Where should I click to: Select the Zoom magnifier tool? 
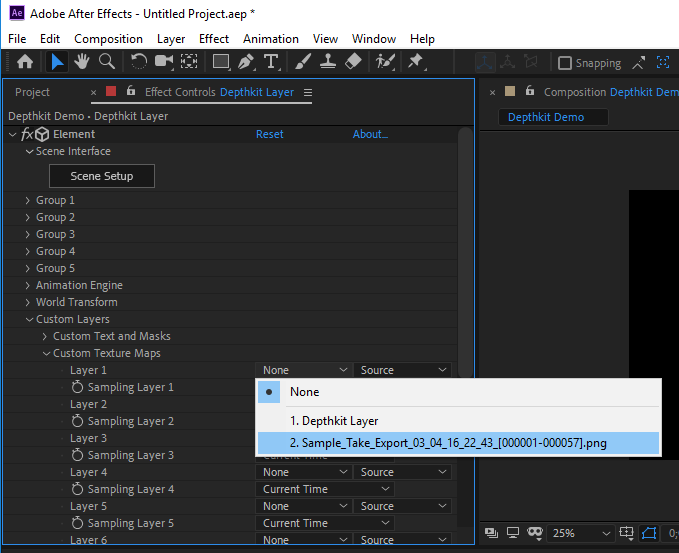[x=106, y=62]
